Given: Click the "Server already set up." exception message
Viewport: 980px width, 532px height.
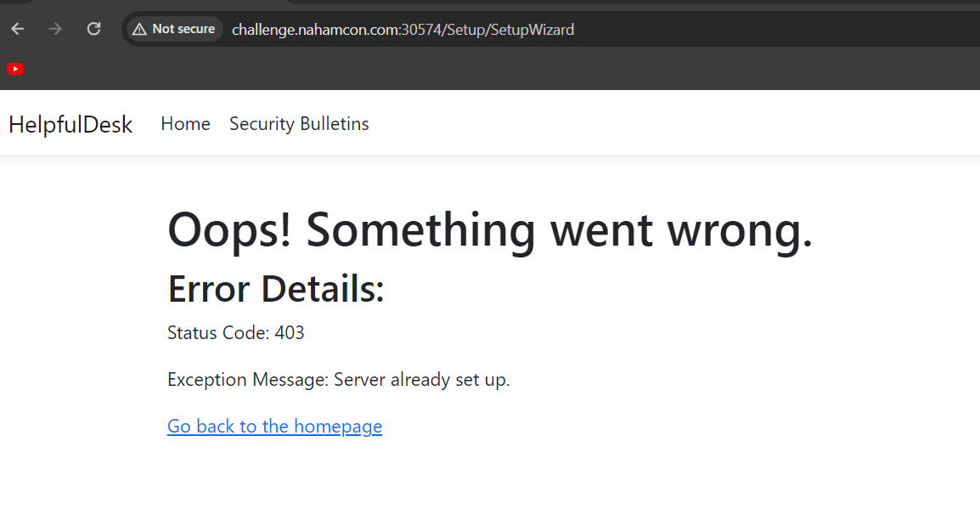Looking at the screenshot, I should (x=422, y=379).
